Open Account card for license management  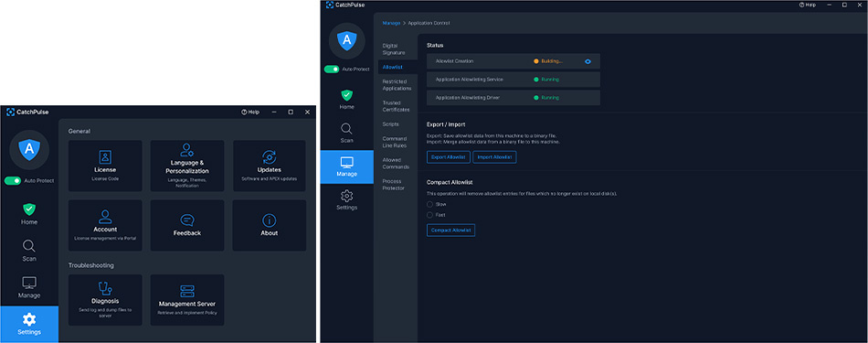(105, 226)
